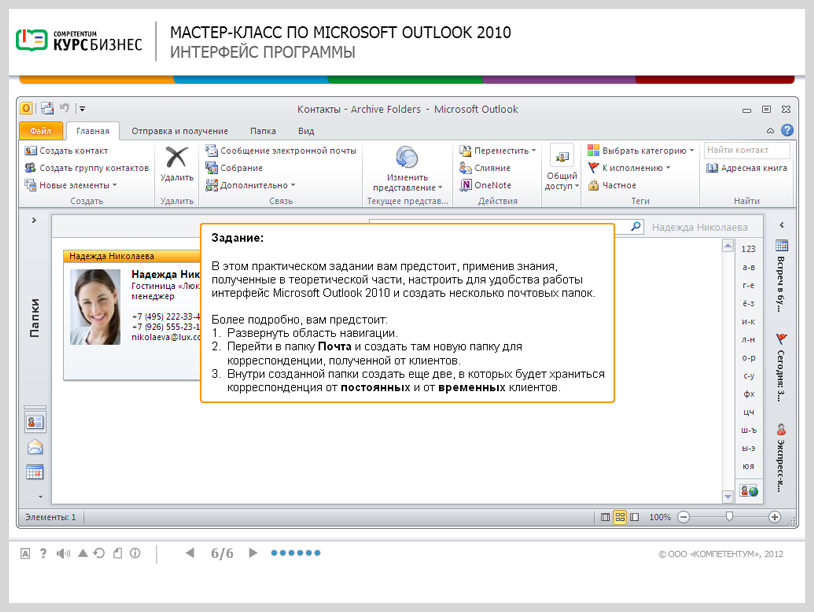Expand Новые элементы dropdown
Viewport: 814px width, 612px height.
click(71, 185)
